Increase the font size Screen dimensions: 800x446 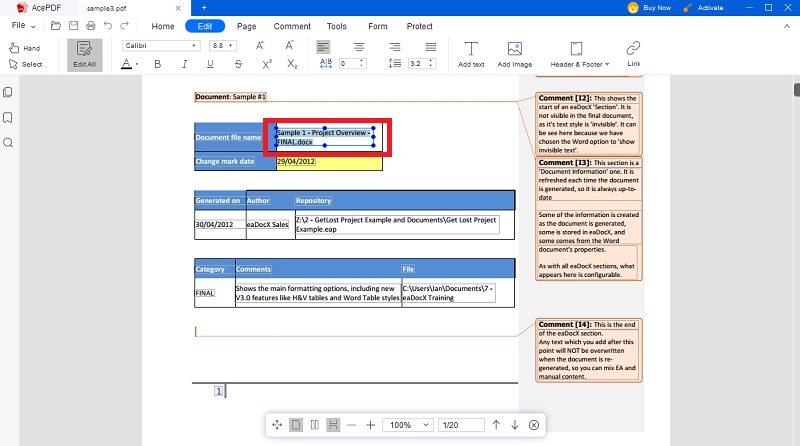click(x=260, y=45)
